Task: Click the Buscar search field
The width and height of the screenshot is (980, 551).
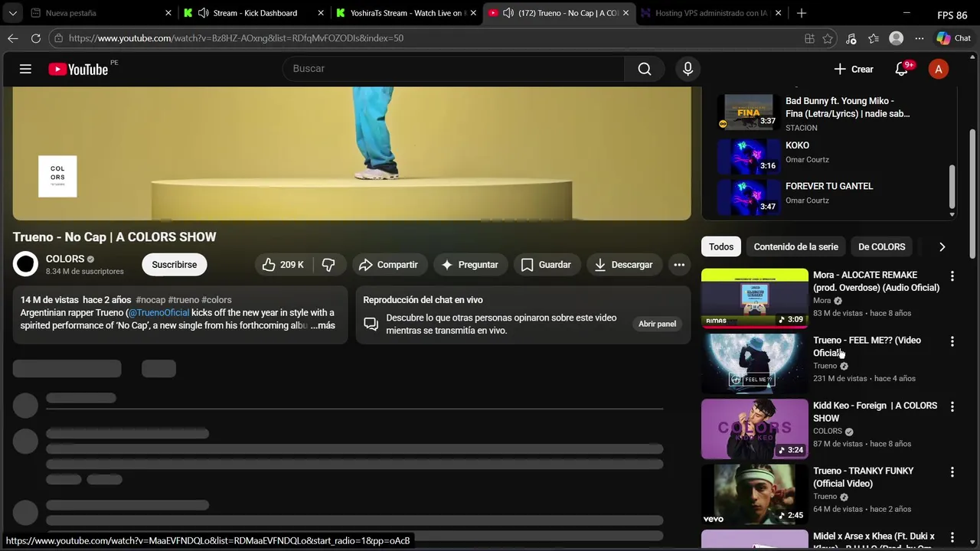Action: (x=454, y=69)
